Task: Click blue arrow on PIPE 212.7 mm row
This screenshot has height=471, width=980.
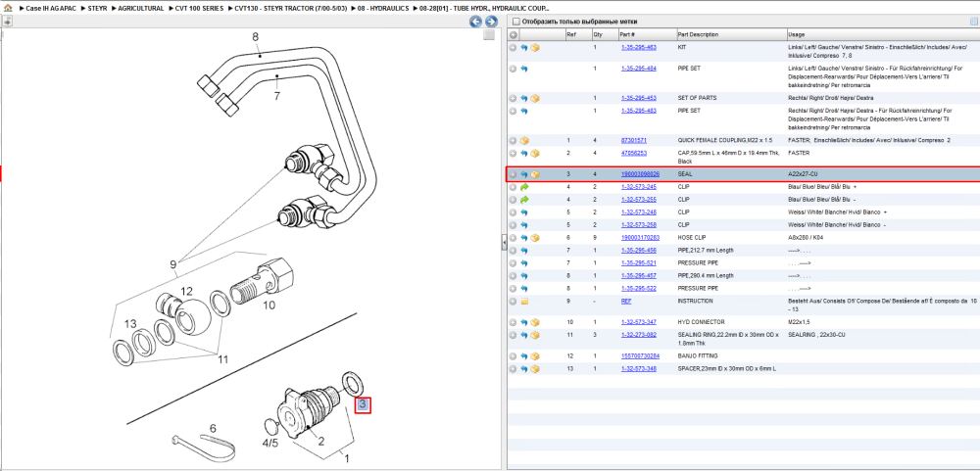Action: coord(523,251)
